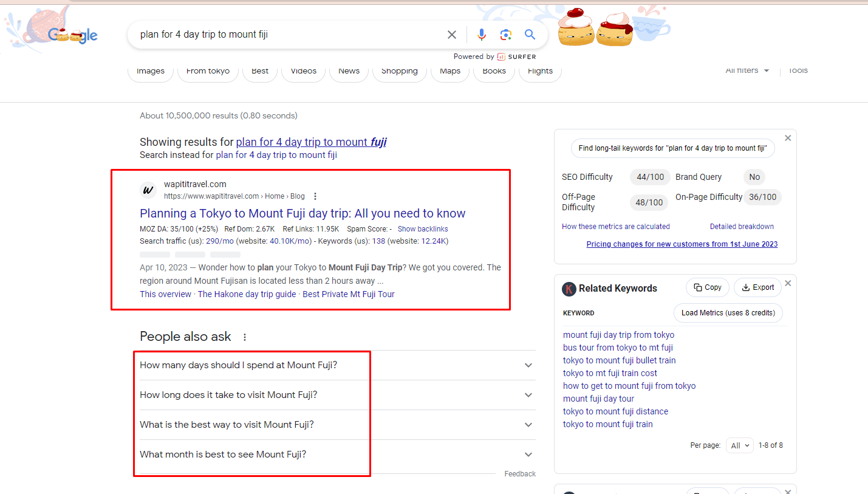Image resolution: width=868 pixels, height=494 pixels.
Task: Open 'Best Private Mt Fuji Tour' sitelink
Action: 349,294
